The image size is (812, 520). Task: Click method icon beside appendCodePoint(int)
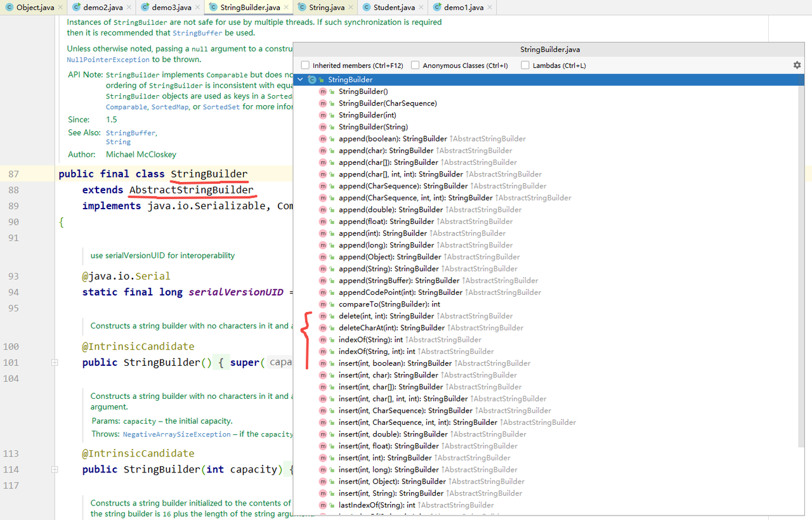[x=323, y=292]
